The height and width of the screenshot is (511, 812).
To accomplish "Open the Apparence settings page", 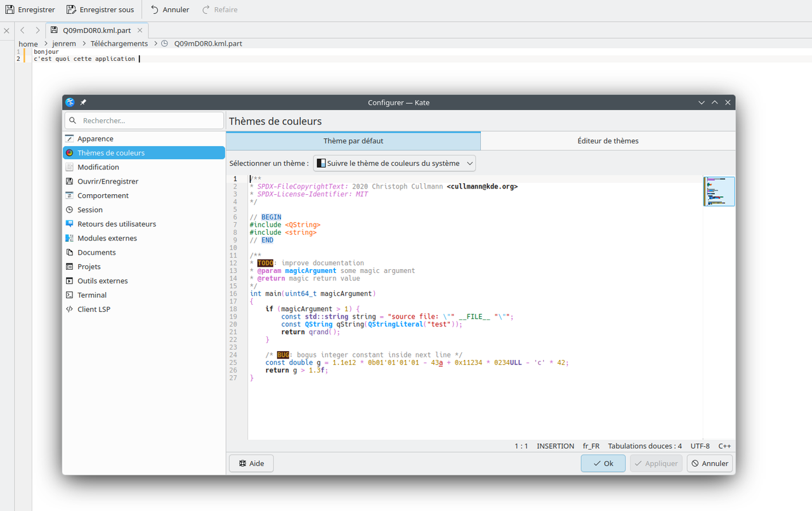I will [144, 138].
